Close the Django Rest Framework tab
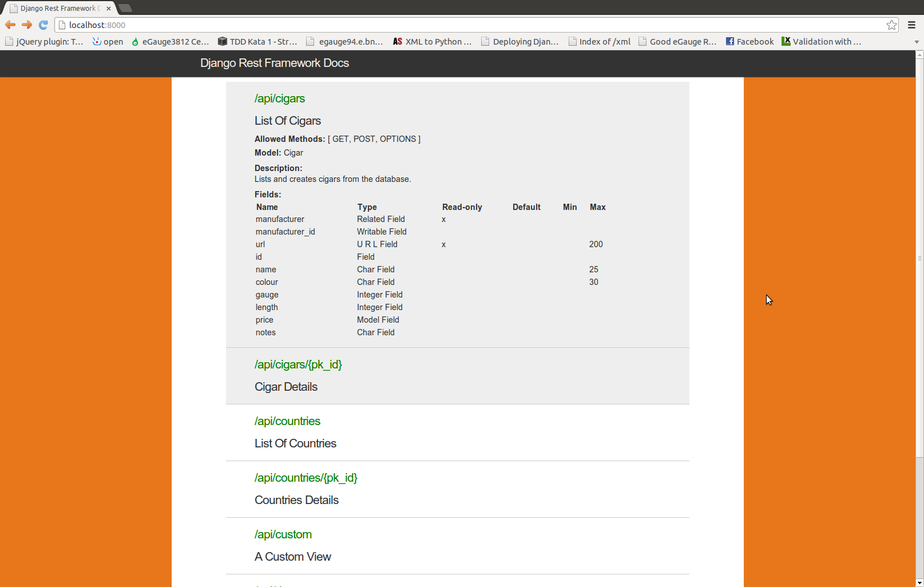The height and width of the screenshot is (587, 924). tap(109, 9)
